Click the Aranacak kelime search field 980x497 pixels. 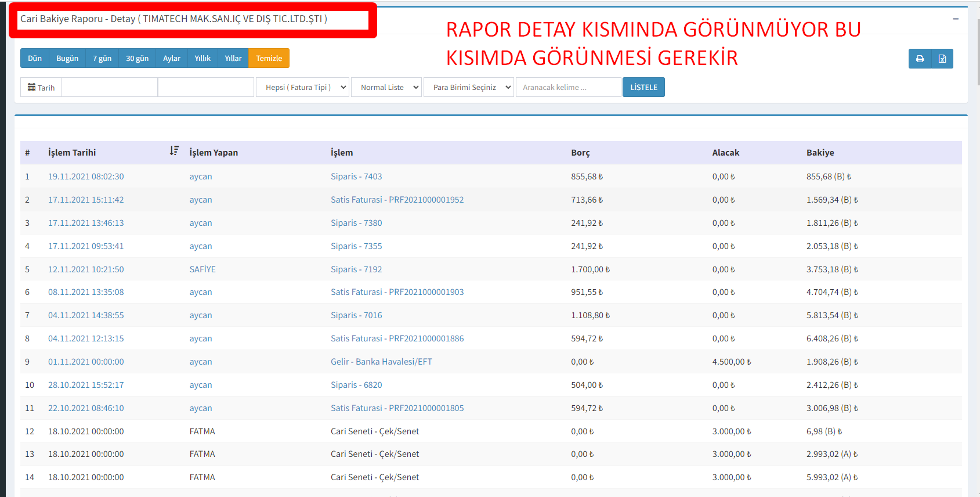tap(568, 88)
